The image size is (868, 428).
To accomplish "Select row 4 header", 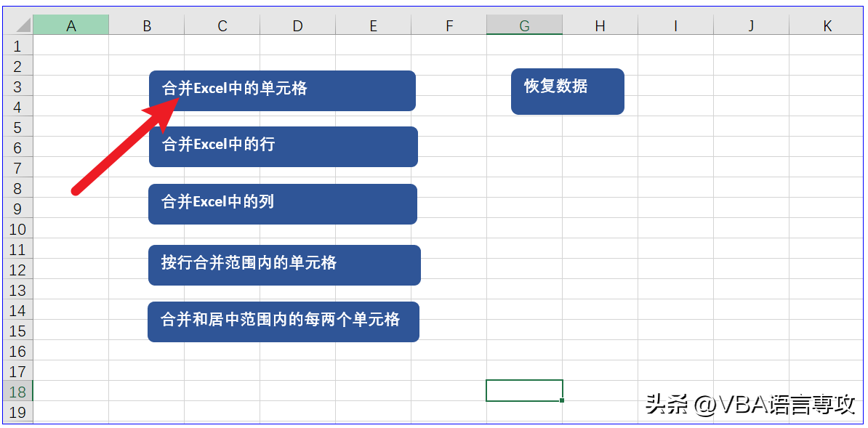I will click(18, 106).
